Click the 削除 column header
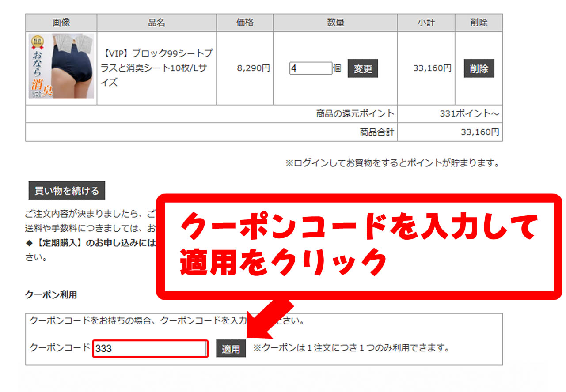566x392 pixels. pyautogui.click(x=479, y=23)
